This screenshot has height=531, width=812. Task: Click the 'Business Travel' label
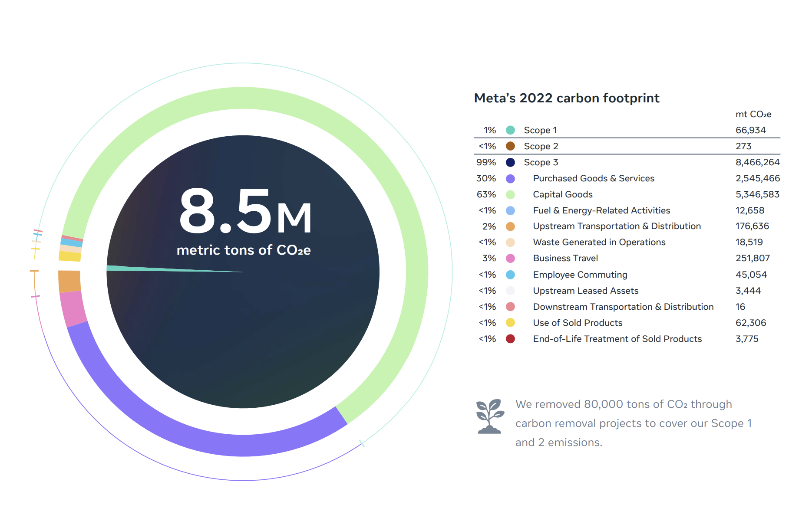tap(565, 258)
